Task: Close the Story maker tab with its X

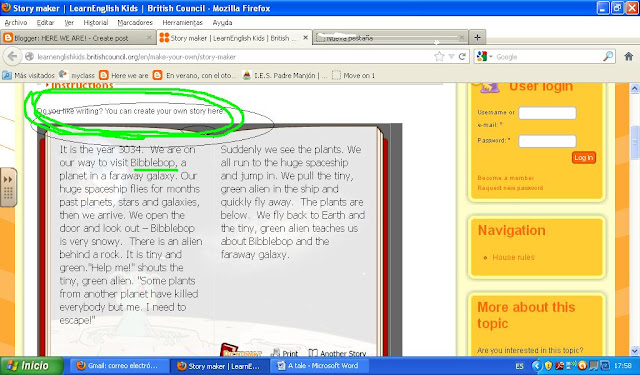Action: pyautogui.click(x=305, y=38)
